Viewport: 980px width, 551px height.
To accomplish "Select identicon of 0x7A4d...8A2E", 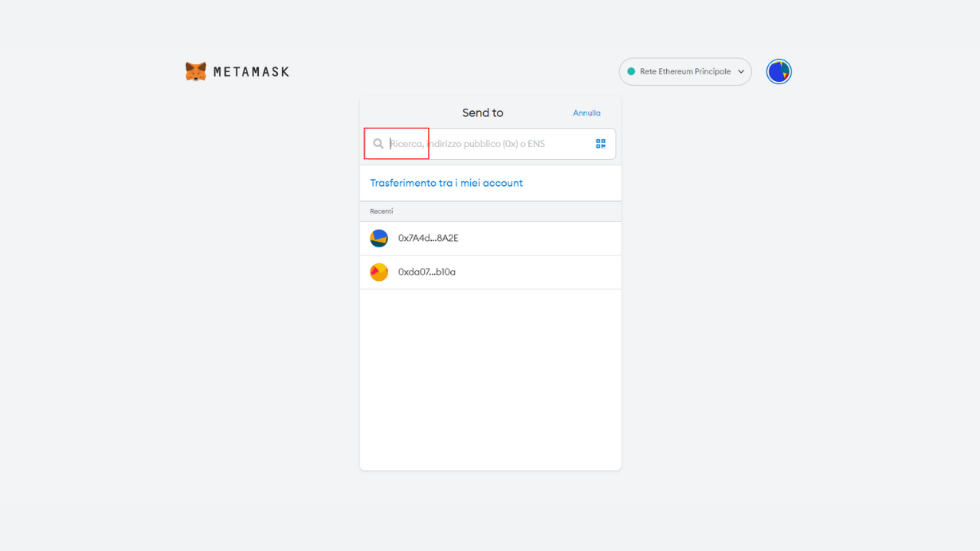I will coord(379,238).
